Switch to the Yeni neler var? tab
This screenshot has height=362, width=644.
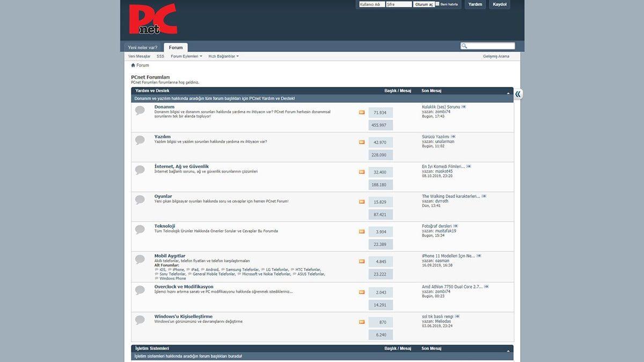tap(143, 47)
